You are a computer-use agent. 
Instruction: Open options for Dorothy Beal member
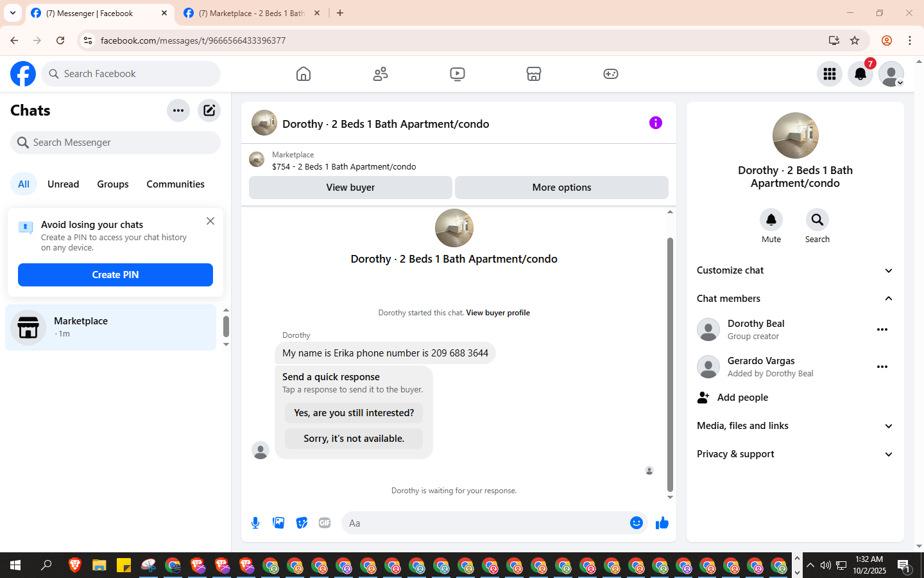(882, 329)
